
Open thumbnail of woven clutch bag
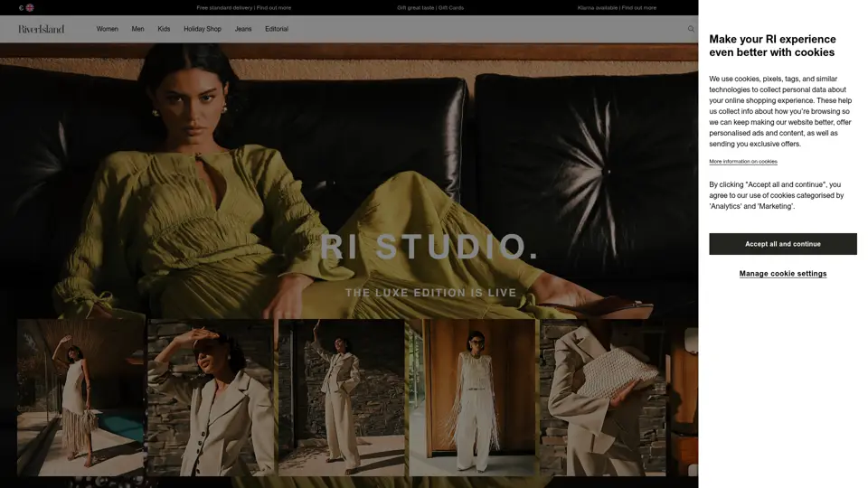tap(603, 398)
